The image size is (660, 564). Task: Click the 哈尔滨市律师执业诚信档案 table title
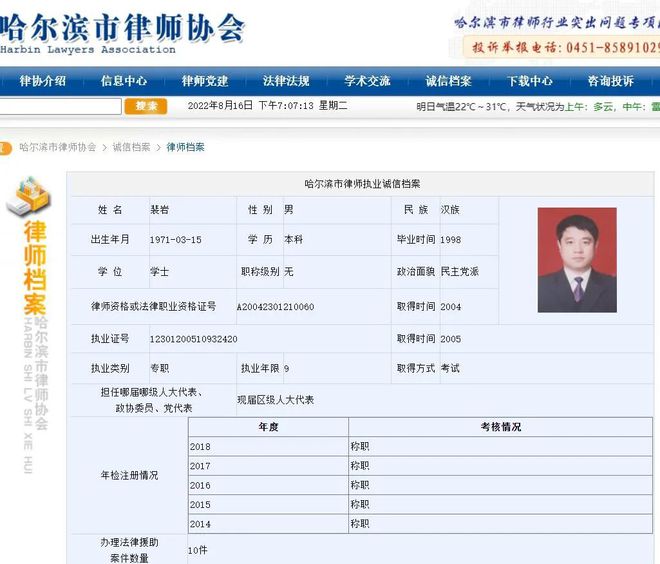click(362, 184)
